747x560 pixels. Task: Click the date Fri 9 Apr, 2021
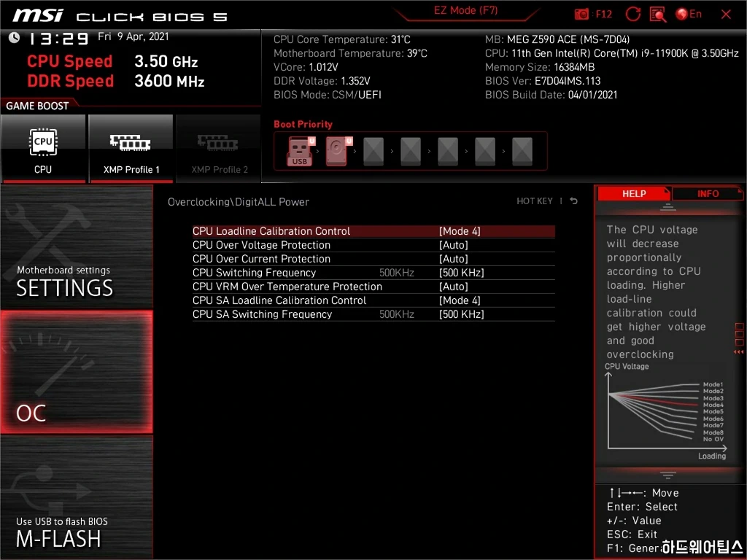click(x=133, y=36)
